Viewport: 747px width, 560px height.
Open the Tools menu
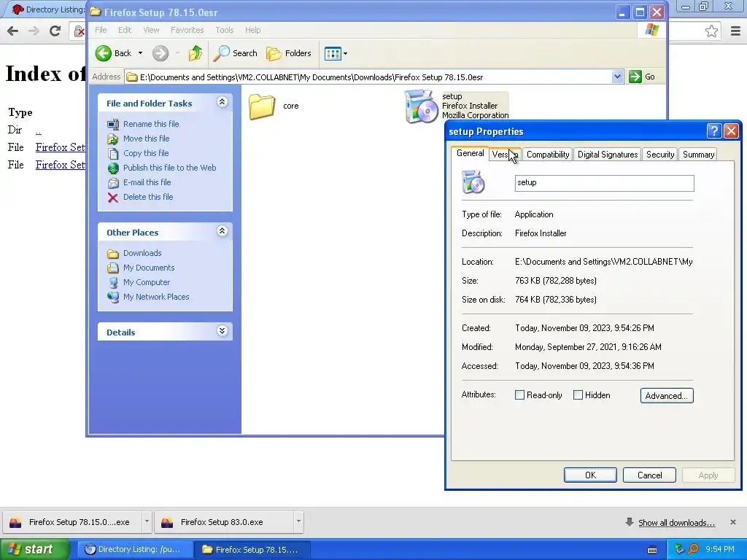[x=225, y=30]
